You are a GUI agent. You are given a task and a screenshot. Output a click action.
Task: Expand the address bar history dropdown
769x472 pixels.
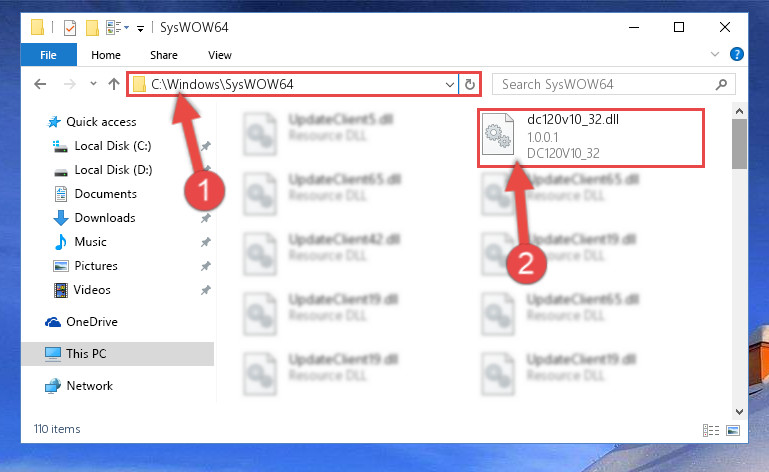[x=449, y=84]
